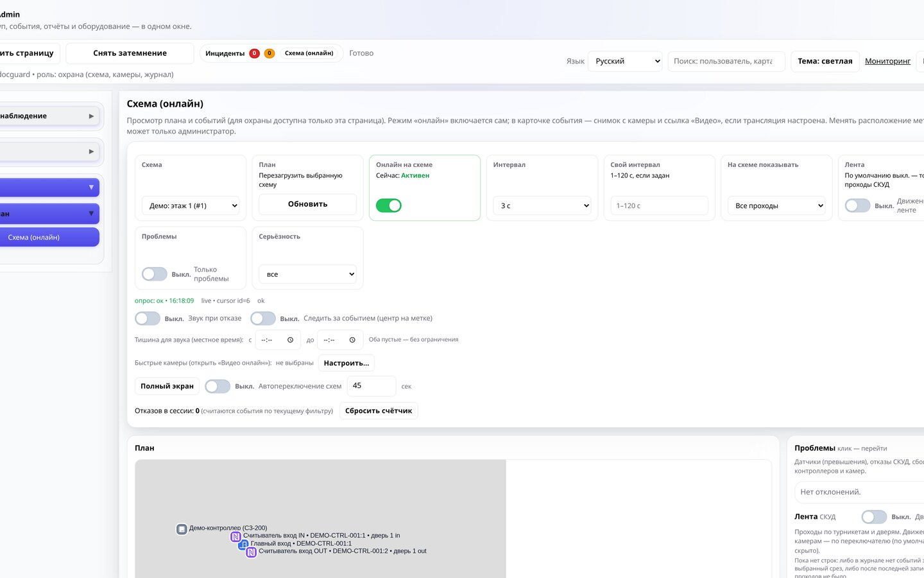Open the Серьёзность dropdown
This screenshot has width=924, height=578.
(x=308, y=274)
